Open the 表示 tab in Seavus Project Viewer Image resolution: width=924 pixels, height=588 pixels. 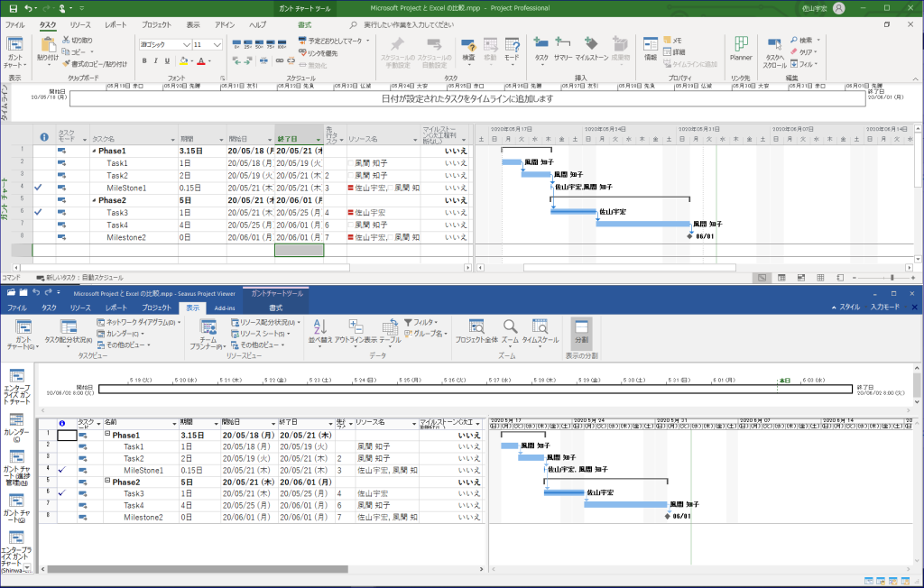point(193,308)
